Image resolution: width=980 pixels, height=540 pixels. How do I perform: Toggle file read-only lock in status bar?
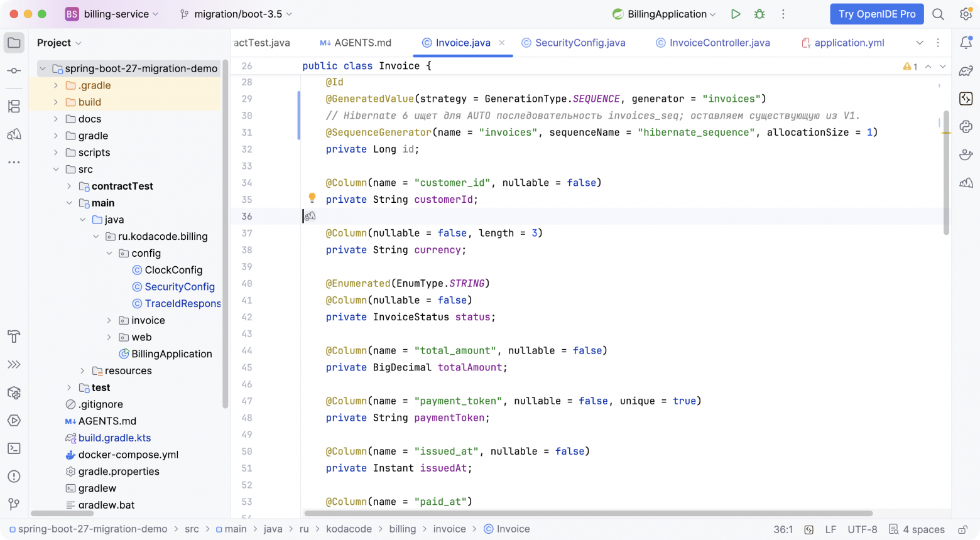(962, 529)
